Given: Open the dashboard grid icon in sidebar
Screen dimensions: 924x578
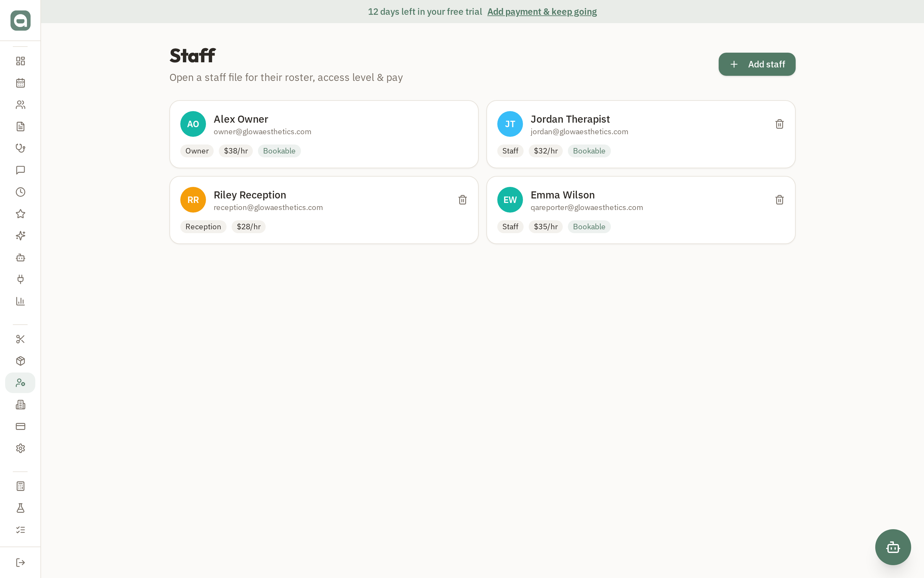Looking at the screenshot, I should click(20, 61).
